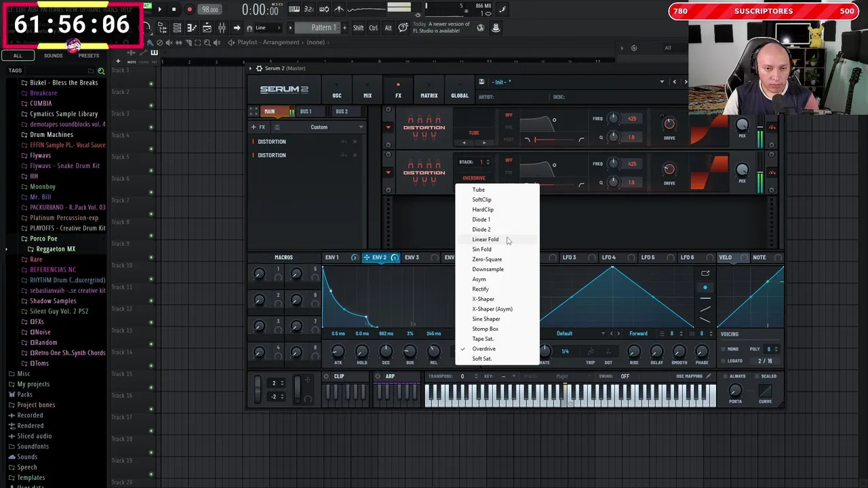Click the 98.000 tempo field

point(210,9)
